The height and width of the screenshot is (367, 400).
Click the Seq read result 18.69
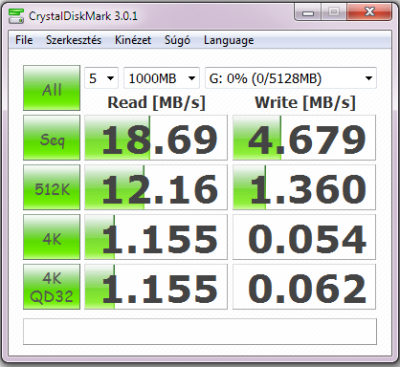[156, 138]
